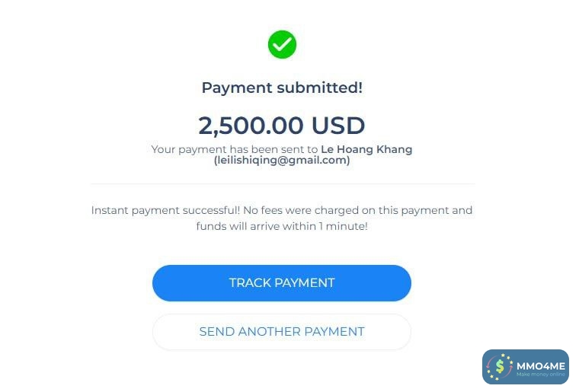Click the horizontal divider line under the email
The image size is (579, 392).
[282, 184]
